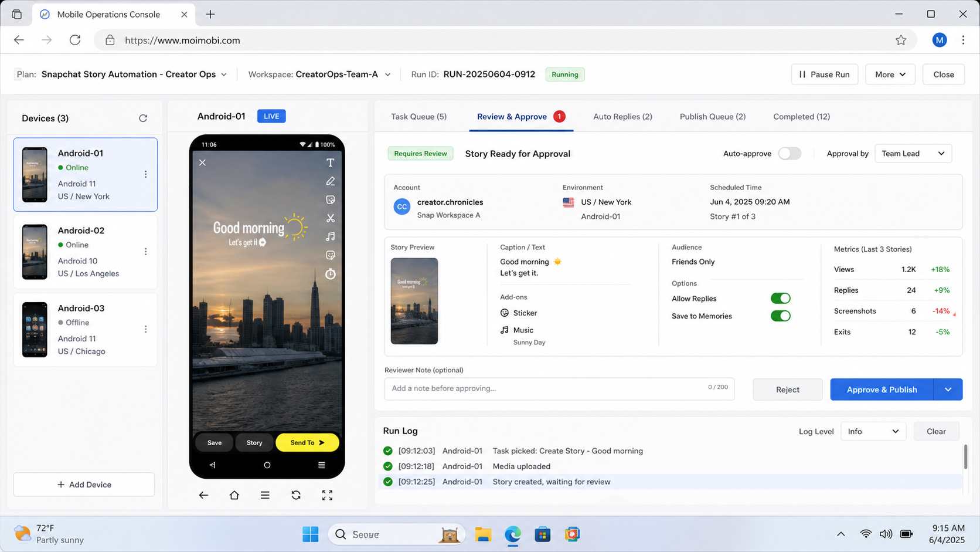The height and width of the screenshot is (552, 980).
Task: Open the Auto Replies (2) tab
Action: (x=622, y=117)
